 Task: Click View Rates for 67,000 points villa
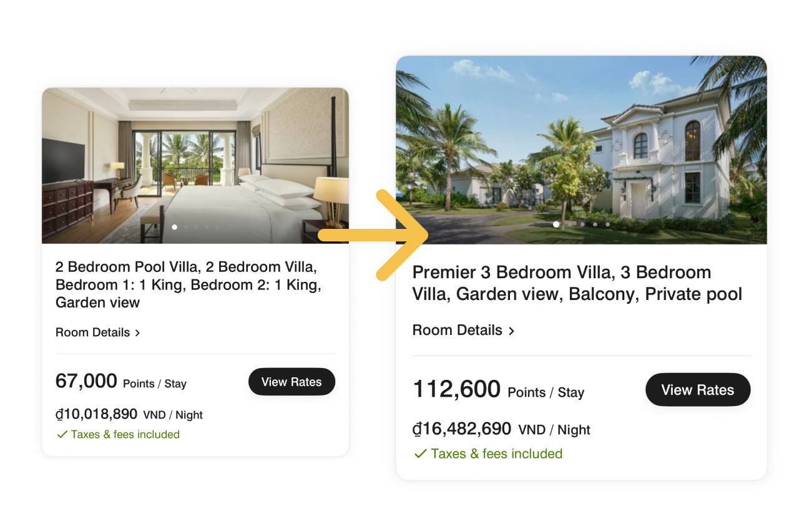tap(292, 382)
